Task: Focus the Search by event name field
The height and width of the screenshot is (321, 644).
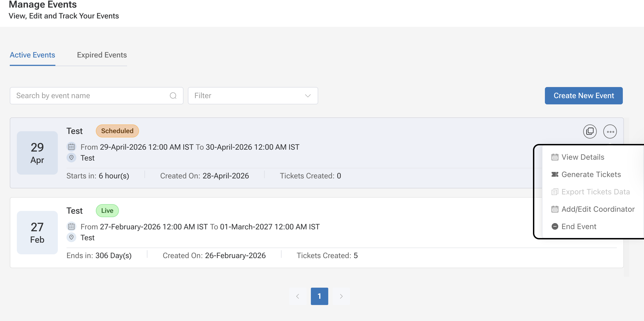Action: 96,96
